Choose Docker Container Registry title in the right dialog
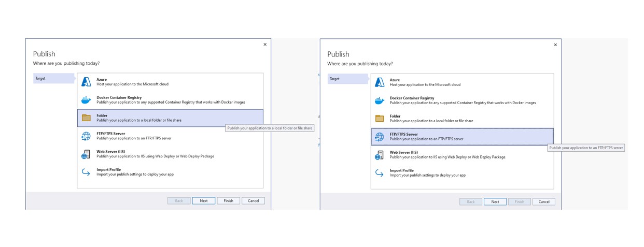This screenshot has width=644, height=247. coord(412,98)
